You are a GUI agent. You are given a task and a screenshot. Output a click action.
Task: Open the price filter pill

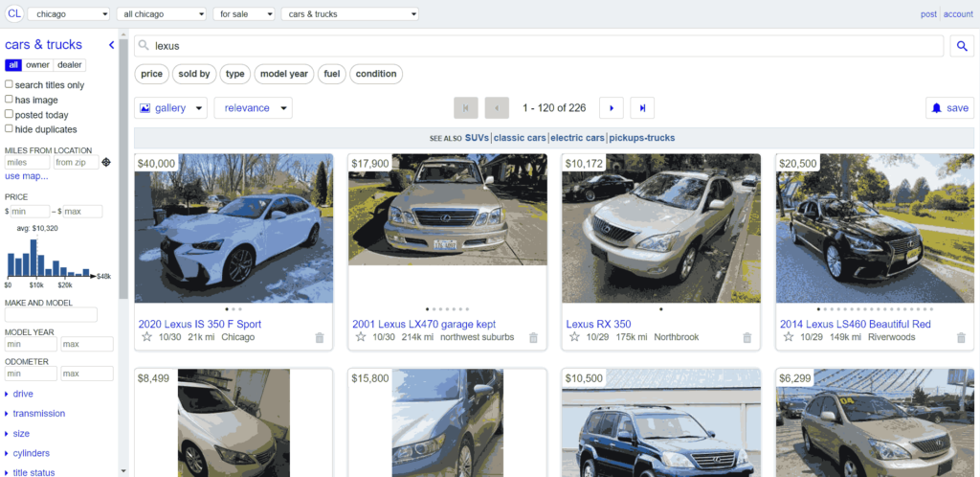pyautogui.click(x=152, y=74)
